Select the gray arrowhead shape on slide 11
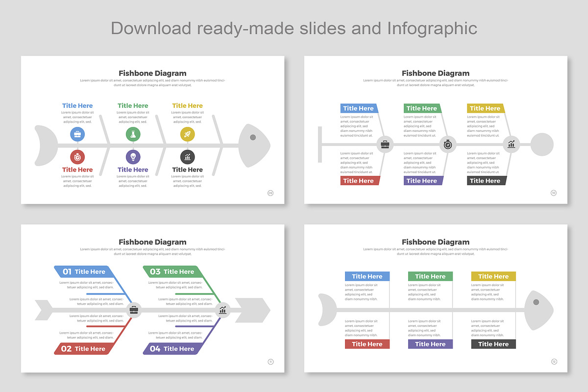 (253, 310)
